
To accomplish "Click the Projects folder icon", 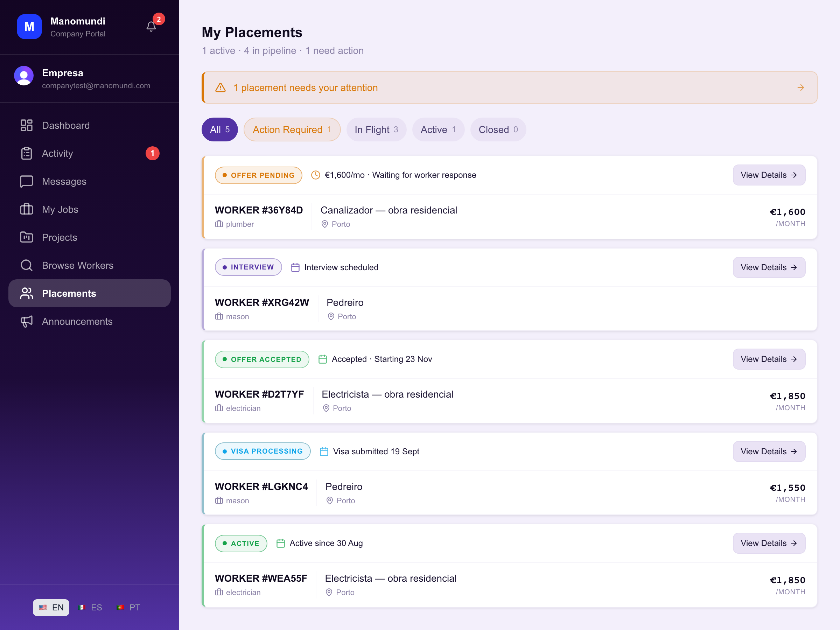I will pos(27,237).
